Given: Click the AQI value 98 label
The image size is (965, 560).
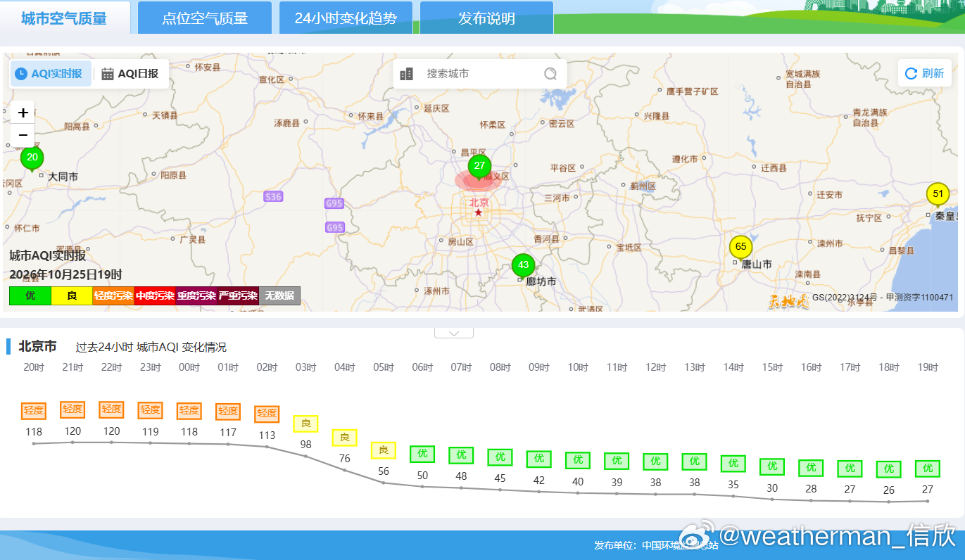Looking at the screenshot, I should (x=305, y=445).
